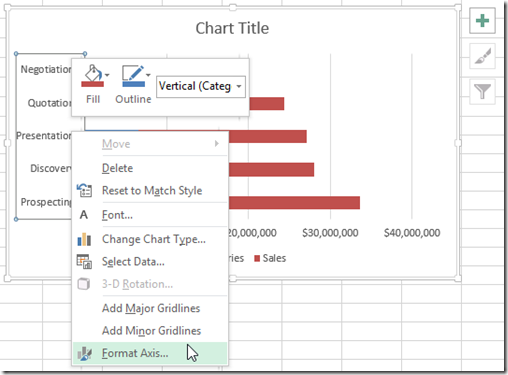Click the red fill color swatch
The height and width of the screenshot is (375, 508).
[x=92, y=85]
